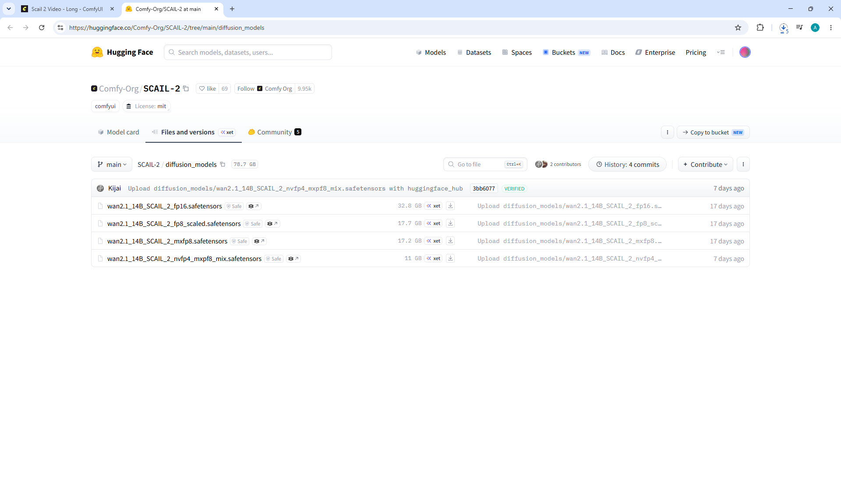The width and height of the screenshot is (841, 504).
Task: Open the pointer details icon for nvfp4_mxpf8_mix file
Action: 293,259
